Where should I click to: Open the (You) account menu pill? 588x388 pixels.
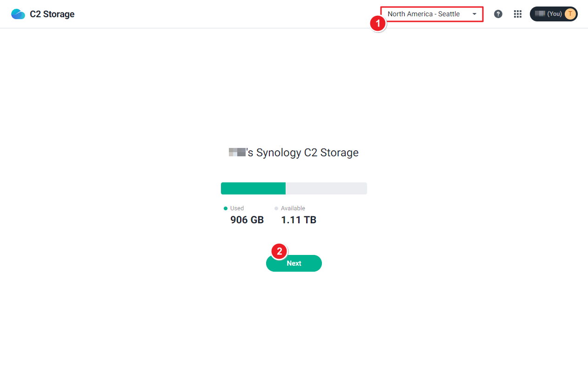(554, 14)
